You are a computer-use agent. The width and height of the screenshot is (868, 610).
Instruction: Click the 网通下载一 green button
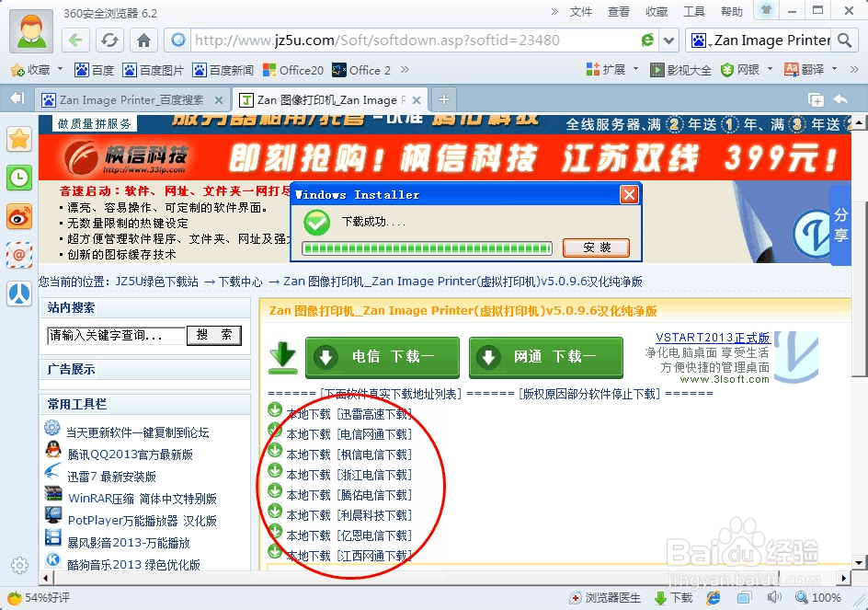pos(546,357)
